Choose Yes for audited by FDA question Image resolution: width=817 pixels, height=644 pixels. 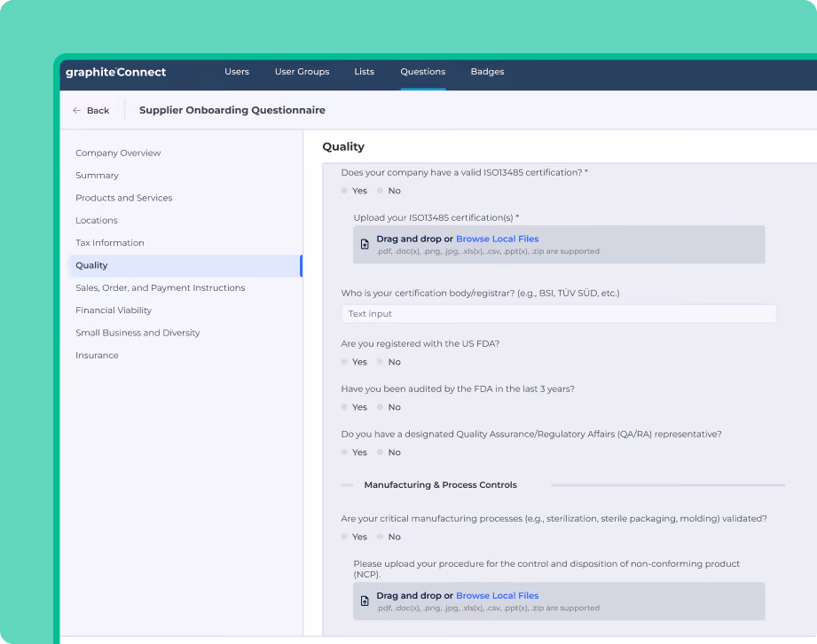pos(344,407)
